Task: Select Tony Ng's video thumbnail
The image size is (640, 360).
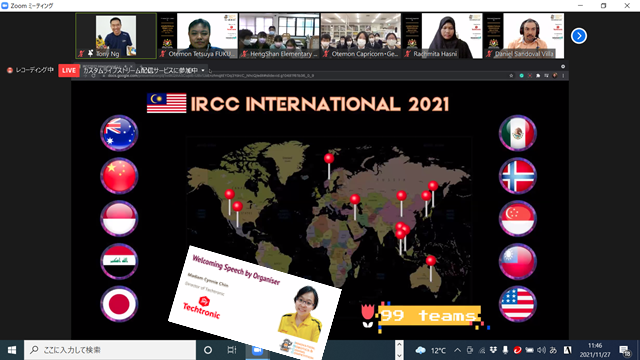Action: [116, 36]
